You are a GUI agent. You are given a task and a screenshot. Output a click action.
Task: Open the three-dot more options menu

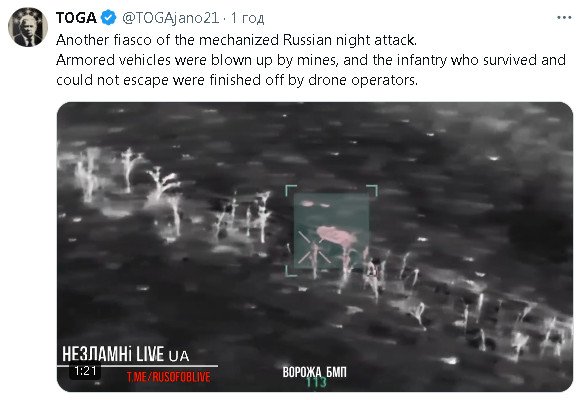point(564,18)
